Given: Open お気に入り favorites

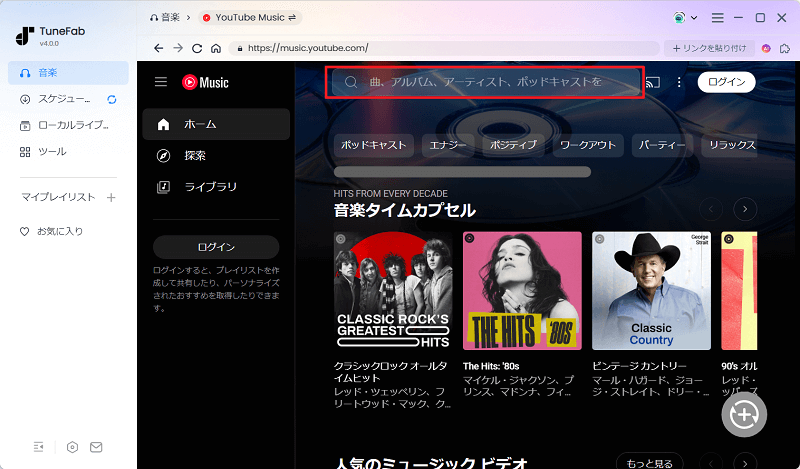Looking at the screenshot, I should [51, 231].
